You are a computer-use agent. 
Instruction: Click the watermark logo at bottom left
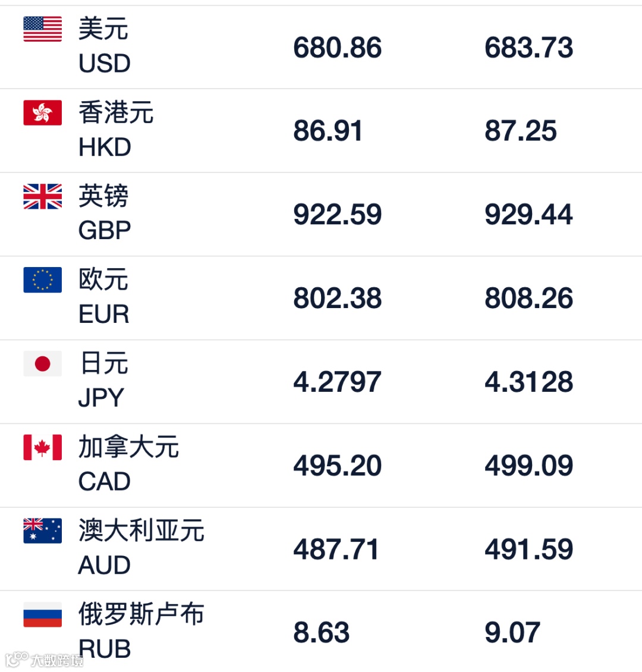click(x=44, y=660)
